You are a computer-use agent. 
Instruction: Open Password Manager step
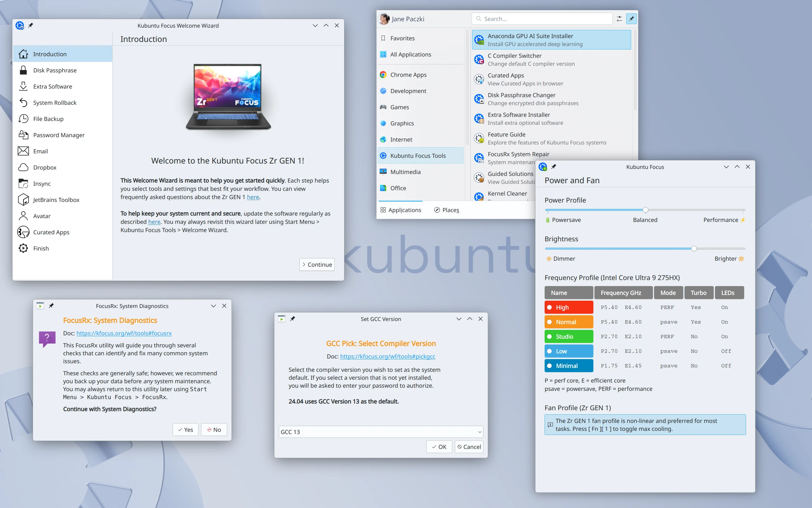click(x=62, y=135)
